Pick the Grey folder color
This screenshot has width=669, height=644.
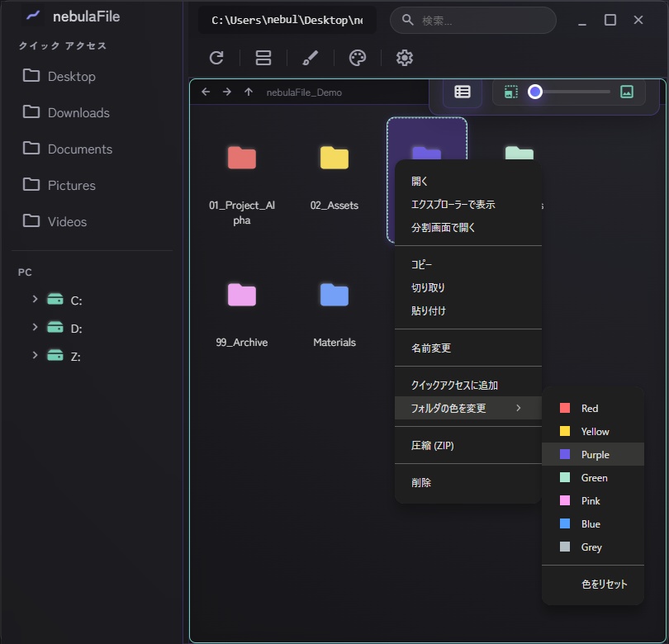pyautogui.click(x=593, y=547)
